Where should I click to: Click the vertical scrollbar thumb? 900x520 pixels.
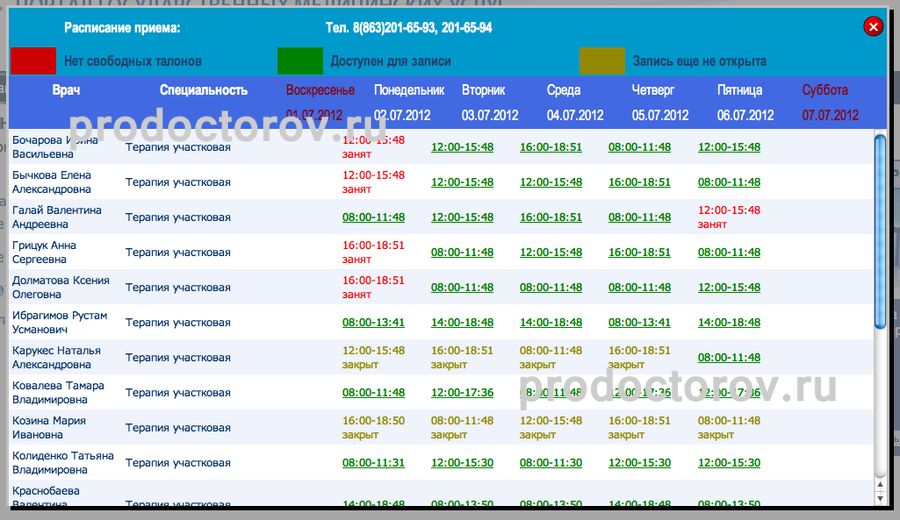click(x=880, y=230)
